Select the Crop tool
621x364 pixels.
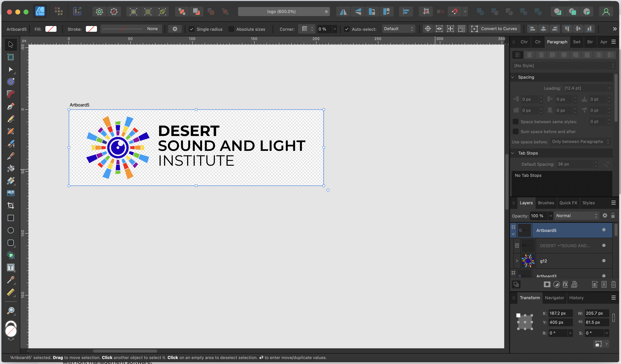point(11,205)
